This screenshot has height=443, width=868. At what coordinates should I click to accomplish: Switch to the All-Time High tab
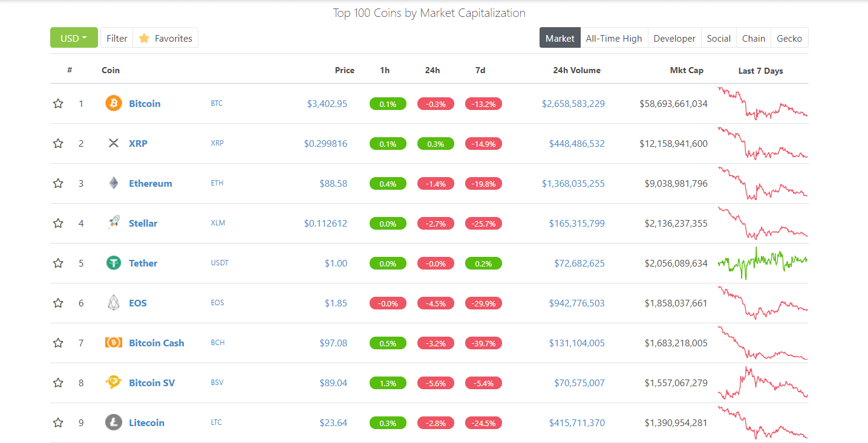click(614, 38)
